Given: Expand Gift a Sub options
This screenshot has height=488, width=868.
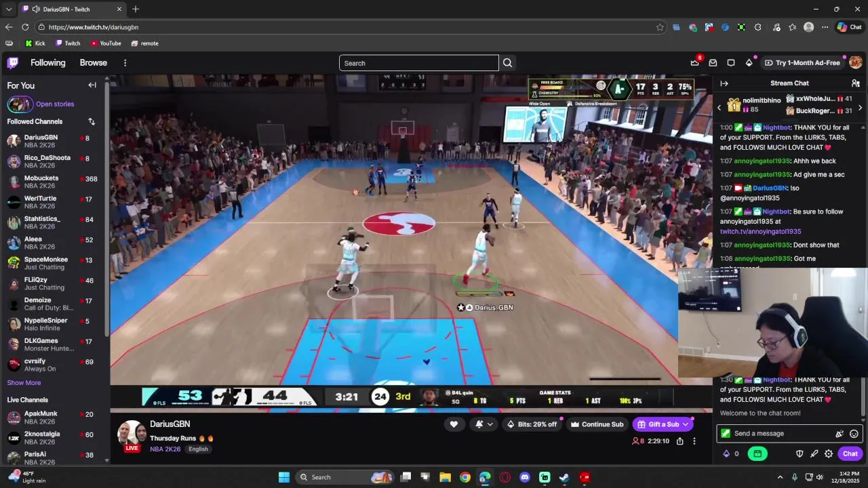Looking at the screenshot, I should coord(686,424).
